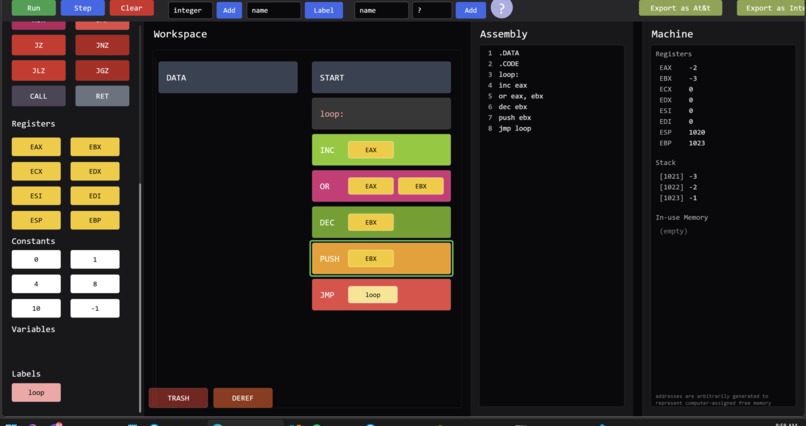The image size is (806, 426).
Task: Click the EBX operand inside DEC block
Action: [x=371, y=223]
